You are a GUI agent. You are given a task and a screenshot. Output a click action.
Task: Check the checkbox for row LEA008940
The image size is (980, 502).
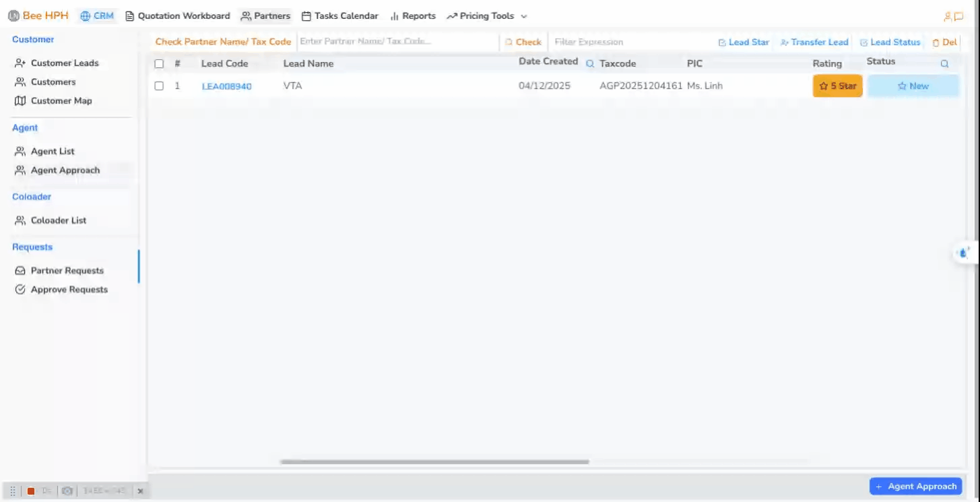[x=159, y=86]
